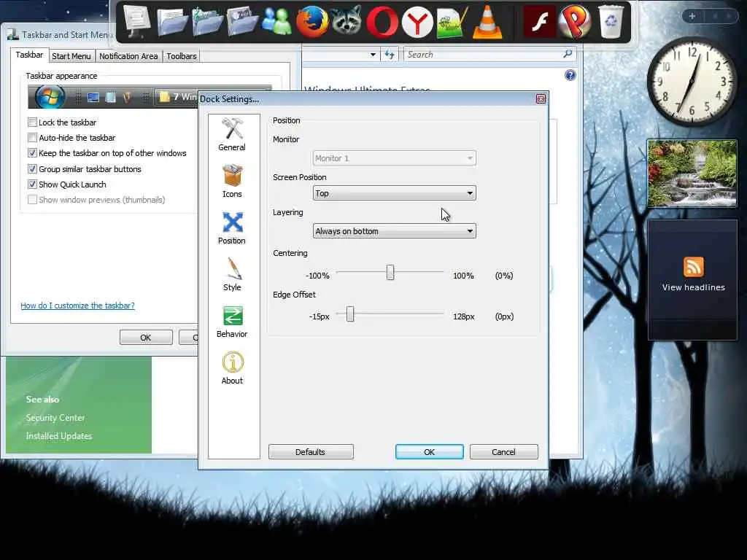Screen dimensions: 747x560
Task: Click the sidebar add gadget plus button
Action: [692, 16]
